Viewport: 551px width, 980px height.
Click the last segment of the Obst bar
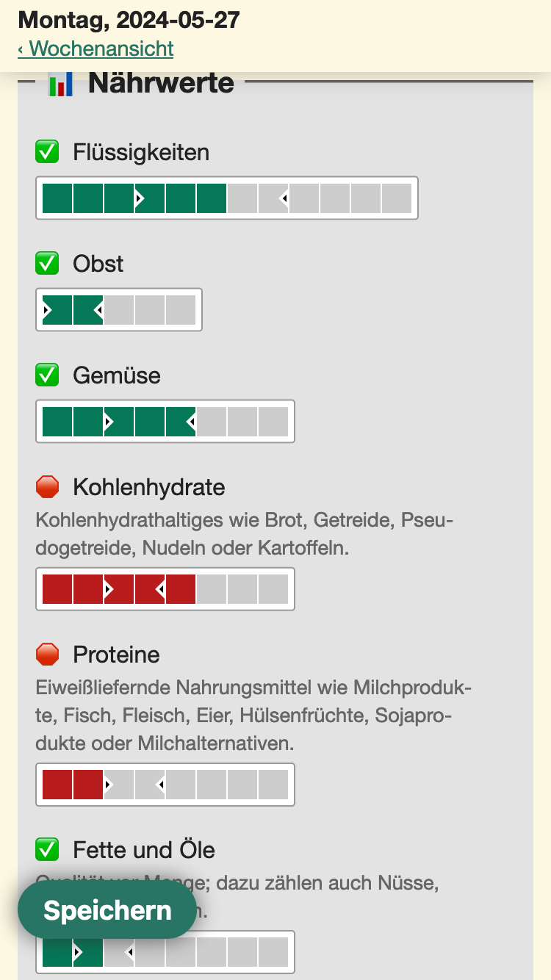(x=181, y=310)
